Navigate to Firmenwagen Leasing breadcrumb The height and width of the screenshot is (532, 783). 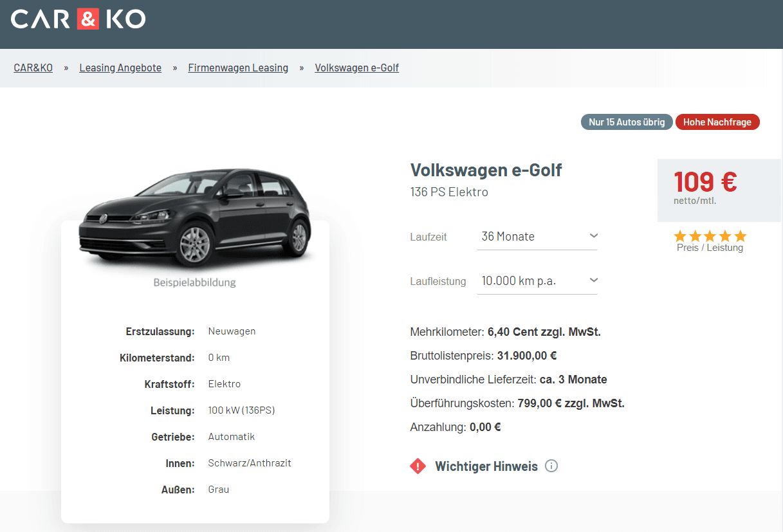pos(238,68)
